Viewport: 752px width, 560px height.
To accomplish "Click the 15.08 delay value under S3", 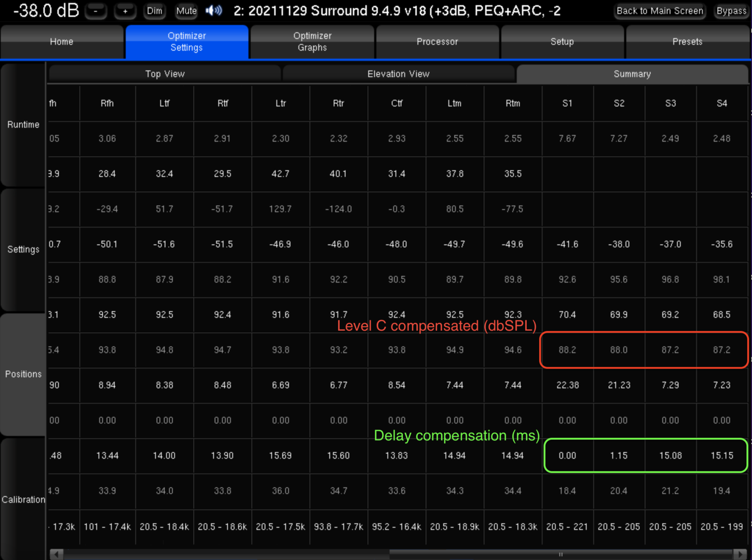I will pyautogui.click(x=671, y=456).
